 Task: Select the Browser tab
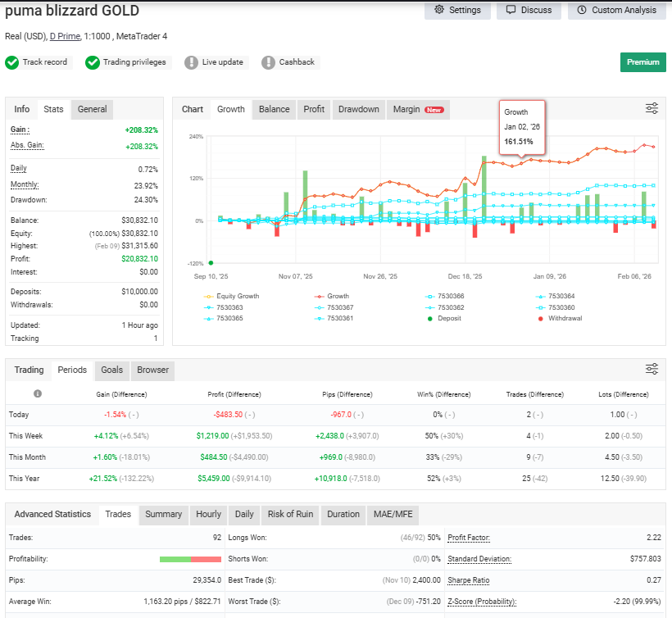click(152, 370)
